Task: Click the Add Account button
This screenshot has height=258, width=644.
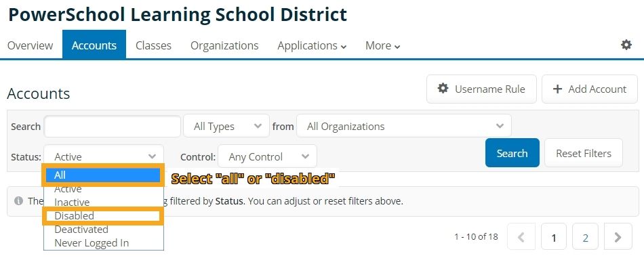Action: tap(589, 89)
